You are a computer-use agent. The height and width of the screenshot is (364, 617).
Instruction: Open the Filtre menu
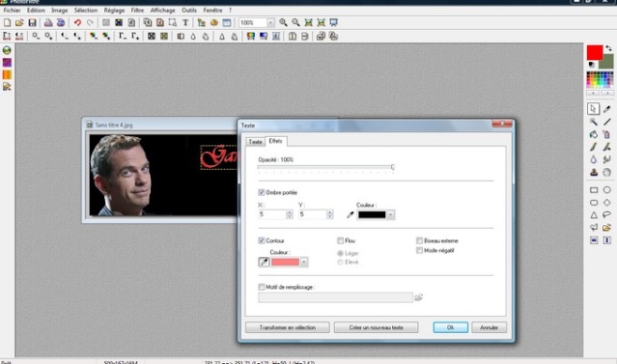(137, 11)
